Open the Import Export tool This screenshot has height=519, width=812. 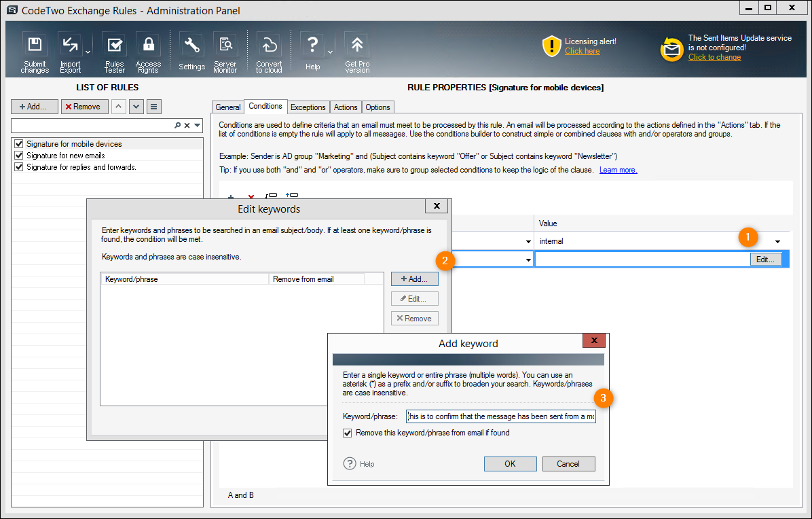tap(70, 54)
